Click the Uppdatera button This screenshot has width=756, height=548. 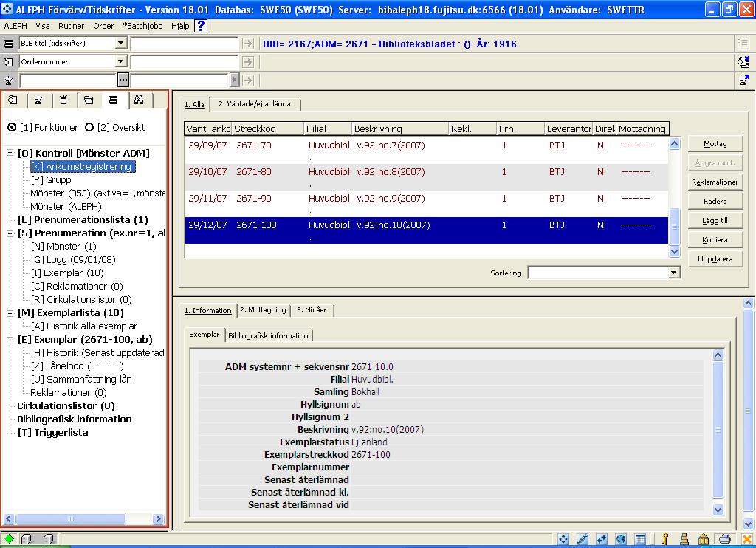tap(715, 259)
